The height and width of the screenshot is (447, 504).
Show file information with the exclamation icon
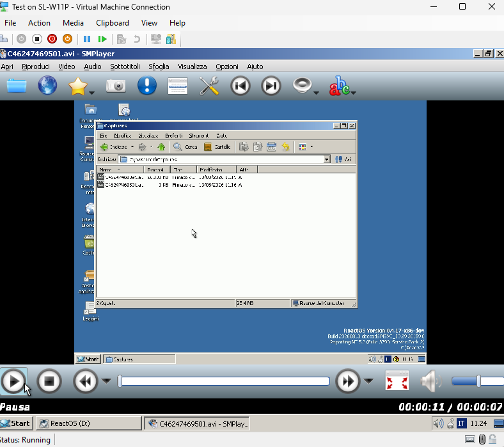tap(147, 85)
